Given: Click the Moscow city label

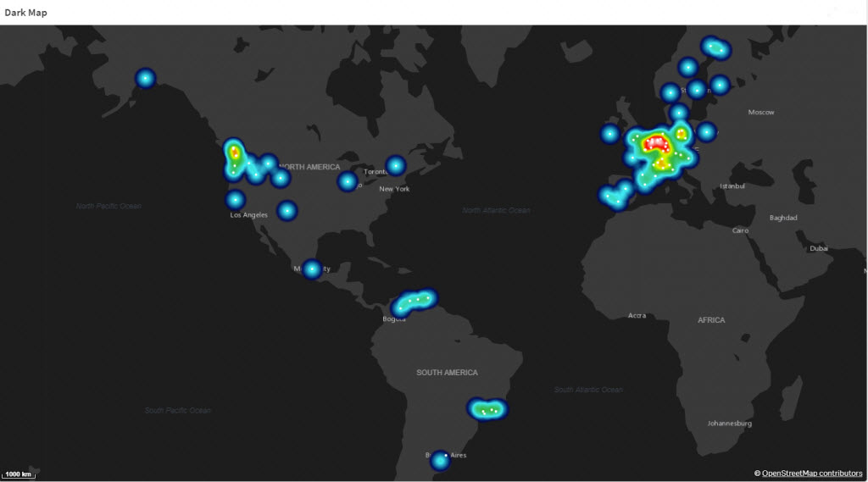Looking at the screenshot, I should [761, 113].
